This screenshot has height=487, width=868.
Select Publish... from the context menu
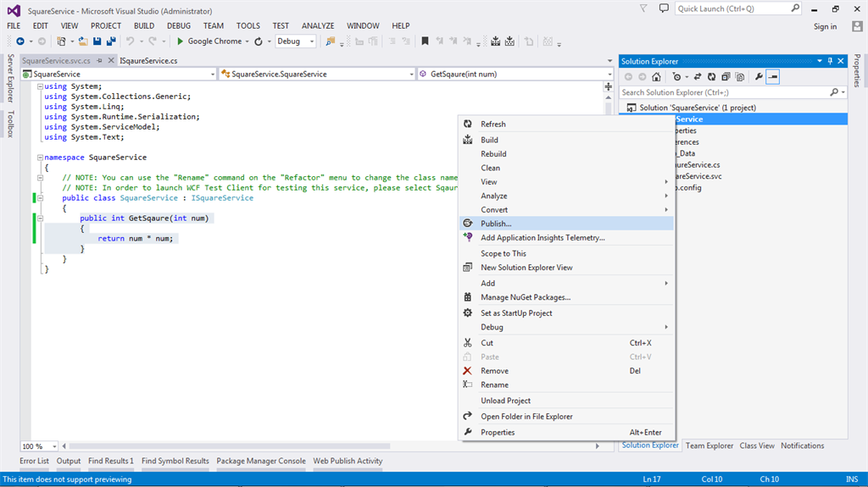point(496,224)
